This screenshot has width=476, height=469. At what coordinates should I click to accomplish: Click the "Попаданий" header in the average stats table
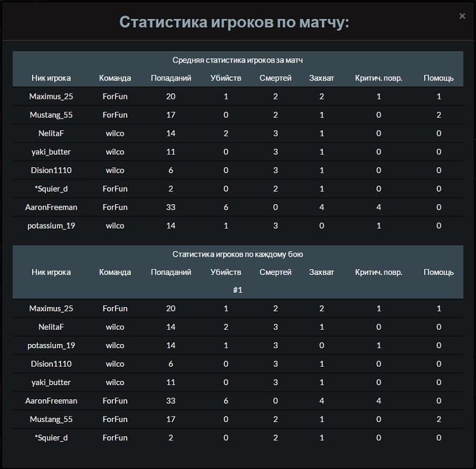(x=171, y=78)
